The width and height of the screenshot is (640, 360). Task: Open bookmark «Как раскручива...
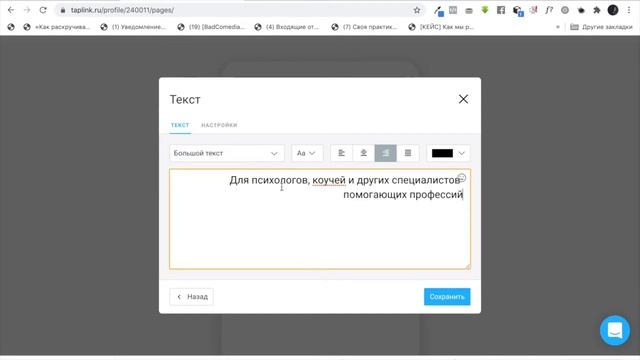(57, 27)
